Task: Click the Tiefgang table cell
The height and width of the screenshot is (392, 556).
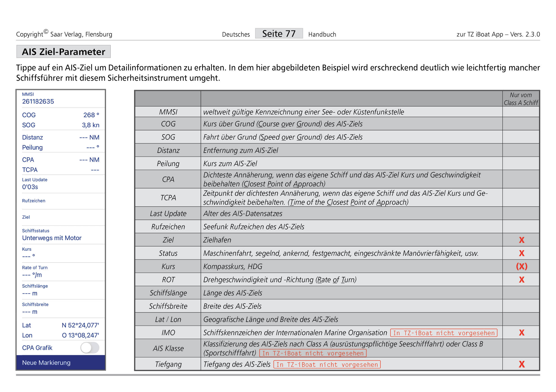Action: point(168,364)
